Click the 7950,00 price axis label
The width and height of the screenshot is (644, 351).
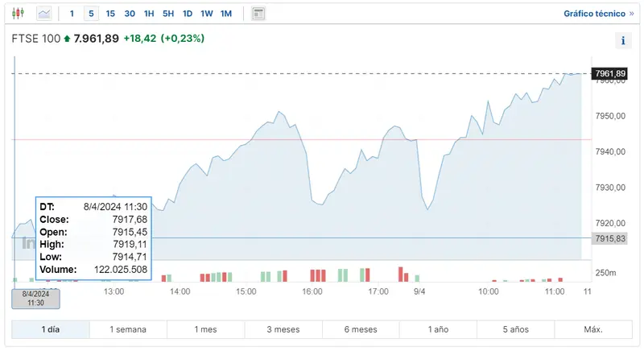(610, 116)
